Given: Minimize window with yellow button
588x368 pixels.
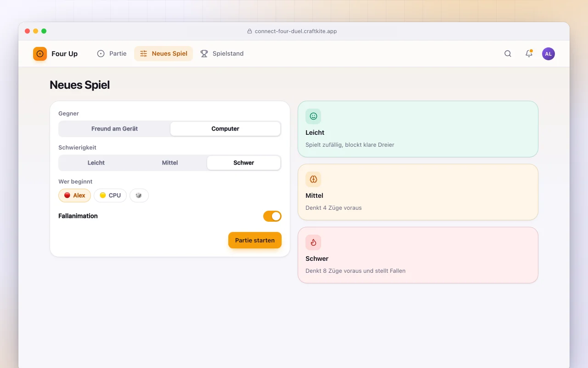Looking at the screenshot, I should (x=36, y=31).
